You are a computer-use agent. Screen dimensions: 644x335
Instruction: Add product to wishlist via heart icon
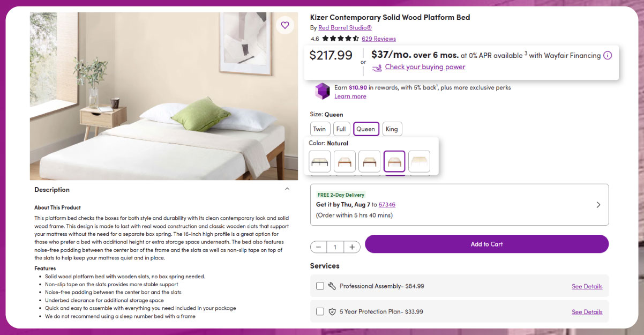(284, 25)
